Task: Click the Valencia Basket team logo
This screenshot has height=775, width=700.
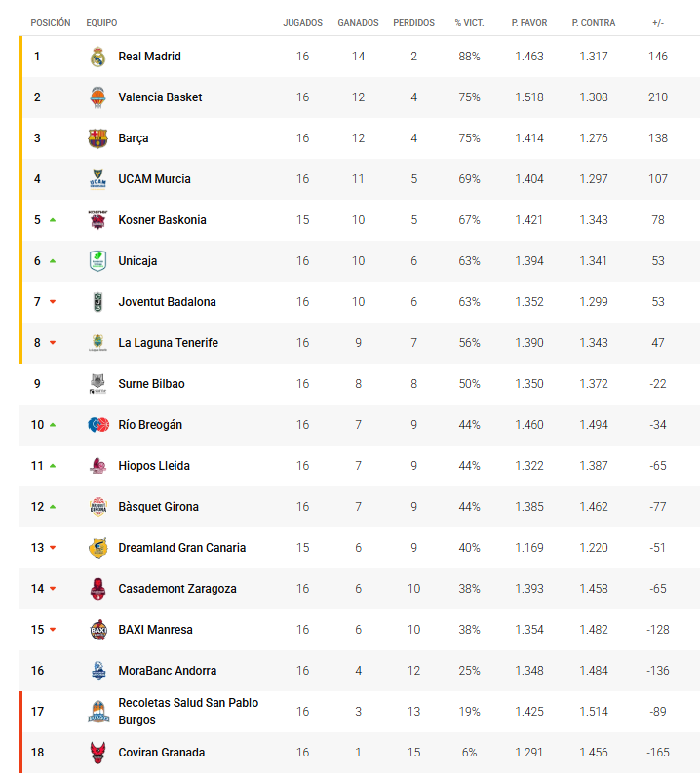Action: pos(97,97)
